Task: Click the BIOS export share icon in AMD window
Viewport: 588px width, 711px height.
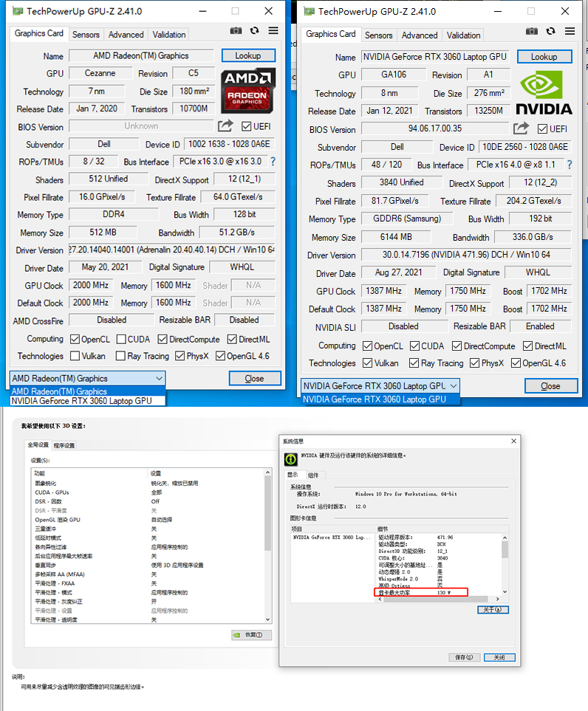Action: (225, 126)
